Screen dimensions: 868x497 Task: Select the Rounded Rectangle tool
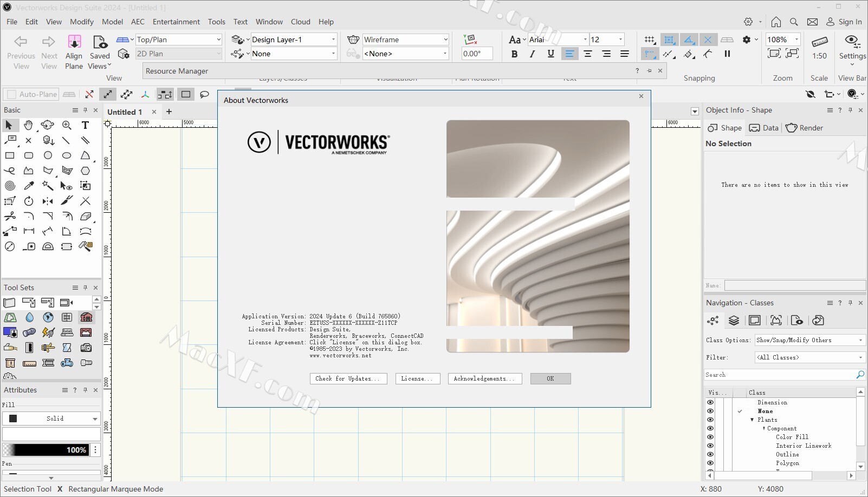pyautogui.click(x=29, y=155)
